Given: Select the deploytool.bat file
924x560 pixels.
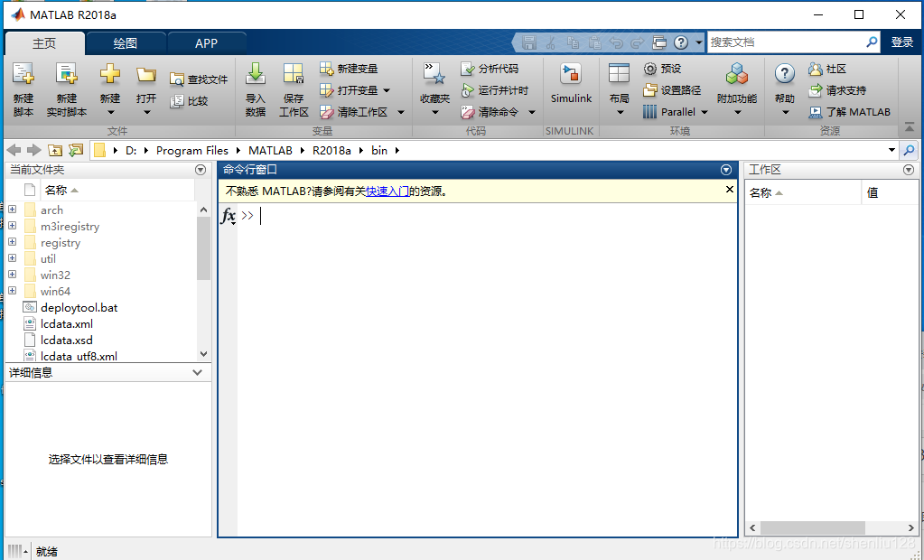Looking at the screenshot, I should click(x=79, y=307).
